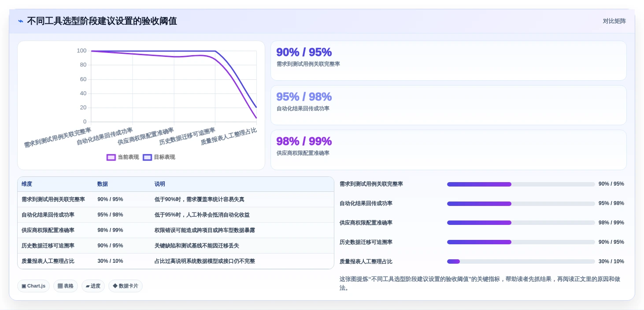The image size is (644, 310).
Task: Click the page title 不同工具选型阶段建议设置的验收阈值
Action: point(102,21)
